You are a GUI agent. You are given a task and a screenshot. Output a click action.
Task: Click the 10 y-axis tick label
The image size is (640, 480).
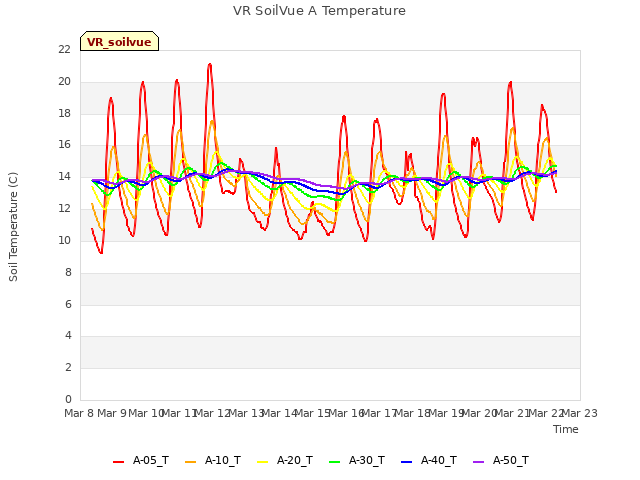pyautogui.click(x=64, y=240)
